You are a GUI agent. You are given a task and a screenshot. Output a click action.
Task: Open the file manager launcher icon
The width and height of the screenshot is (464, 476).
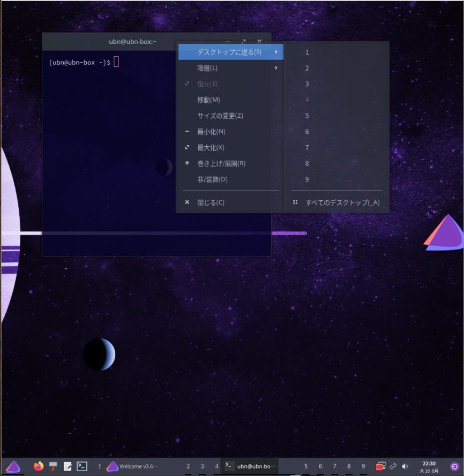click(53, 466)
